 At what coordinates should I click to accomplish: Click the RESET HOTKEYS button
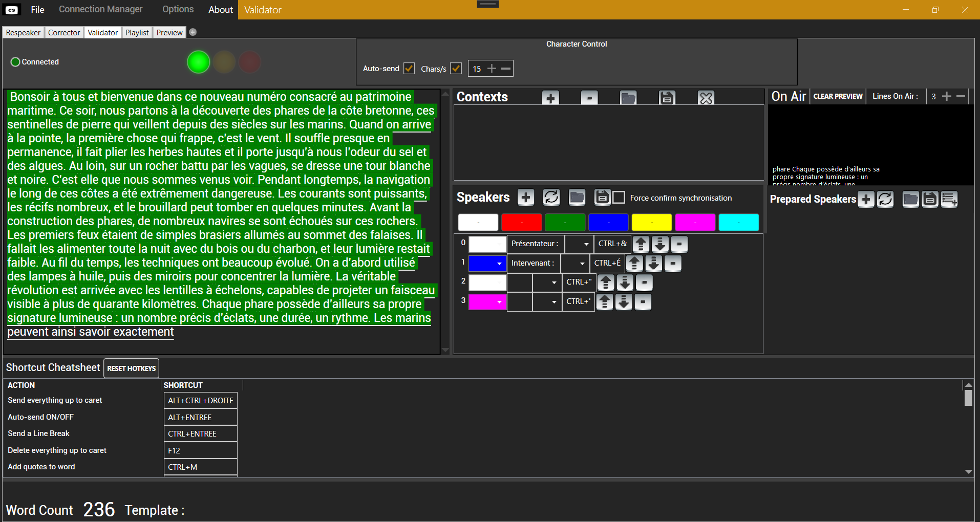pos(131,368)
